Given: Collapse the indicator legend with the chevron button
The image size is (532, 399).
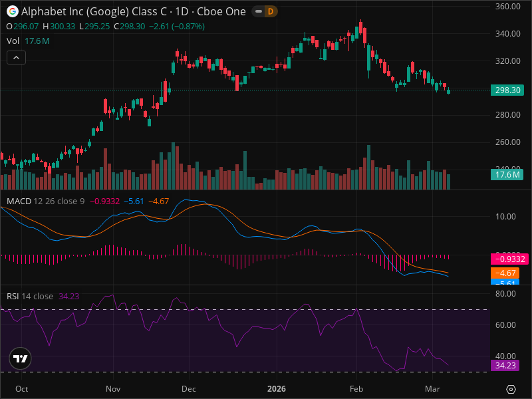Looking at the screenshot, I should [x=16, y=58].
